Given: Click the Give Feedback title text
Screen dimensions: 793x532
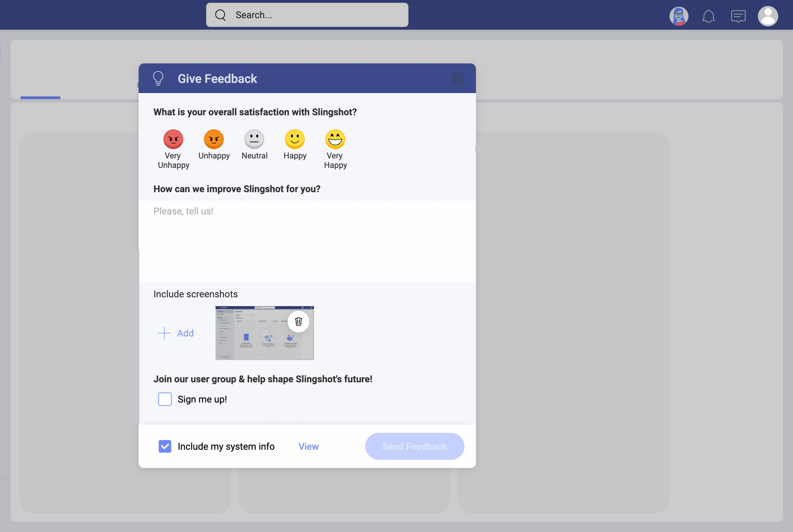Looking at the screenshot, I should pos(217,79).
